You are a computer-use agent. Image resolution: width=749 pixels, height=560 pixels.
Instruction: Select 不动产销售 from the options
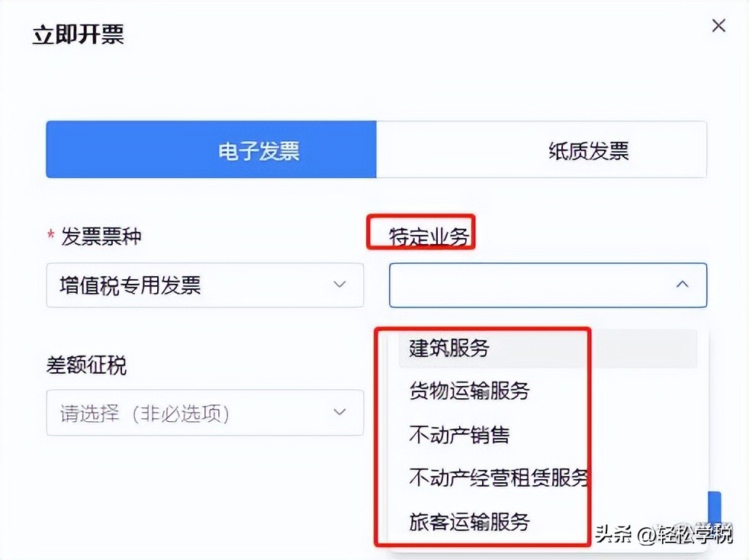pos(459,435)
